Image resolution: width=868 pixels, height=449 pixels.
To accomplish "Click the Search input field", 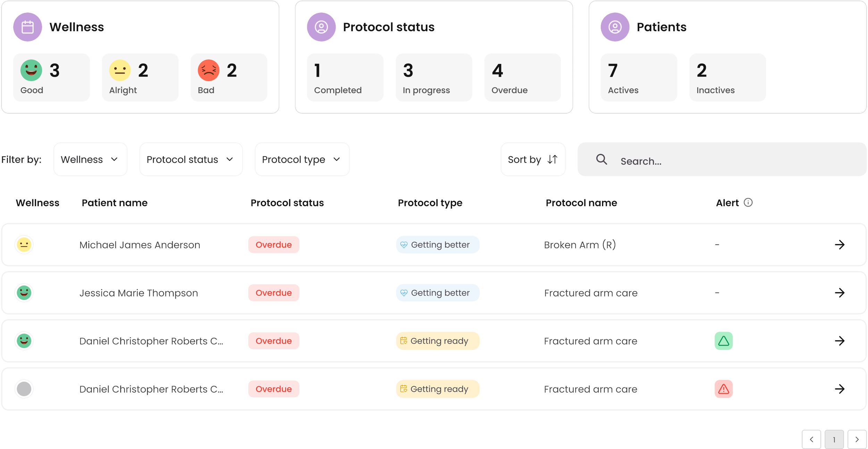I will point(729,161).
